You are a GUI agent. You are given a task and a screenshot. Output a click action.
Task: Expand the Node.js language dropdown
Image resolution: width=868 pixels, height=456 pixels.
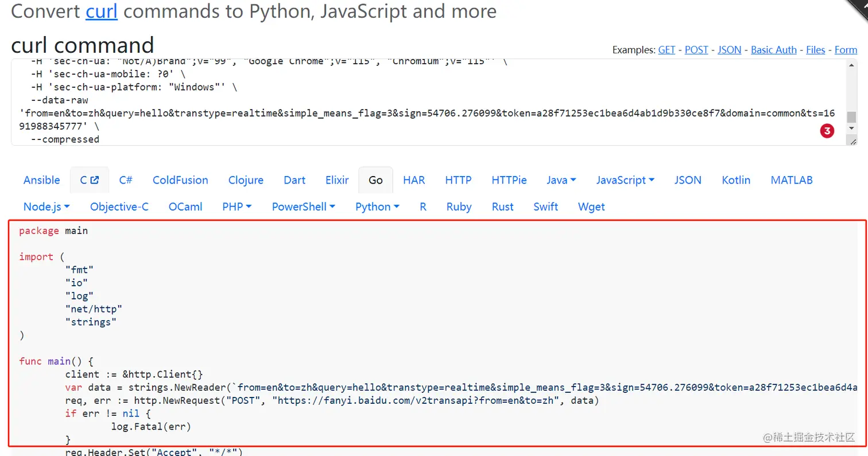point(46,207)
